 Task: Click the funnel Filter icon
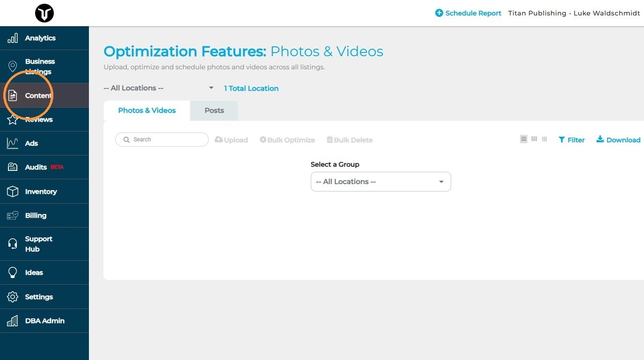click(562, 140)
